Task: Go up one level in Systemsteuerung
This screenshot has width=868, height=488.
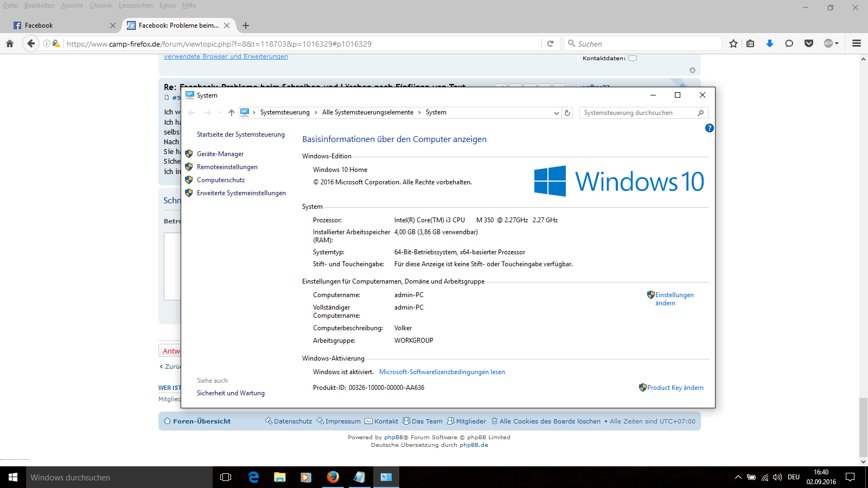Action: (232, 113)
